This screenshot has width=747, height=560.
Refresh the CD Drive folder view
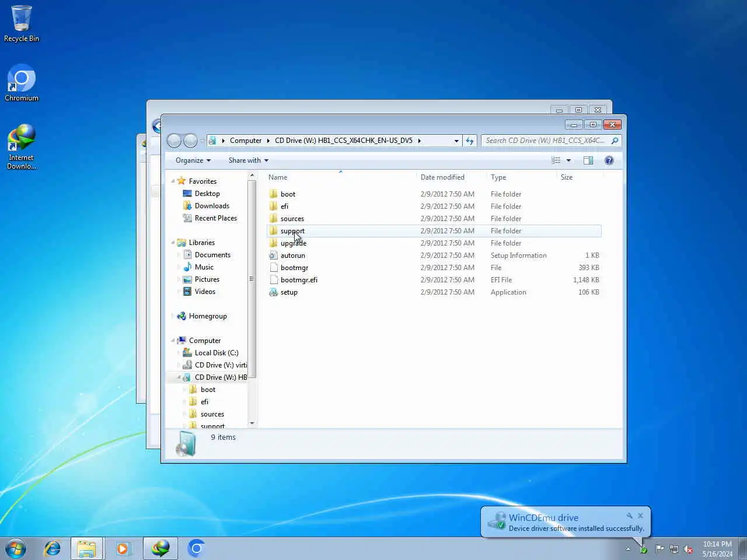tap(470, 141)
